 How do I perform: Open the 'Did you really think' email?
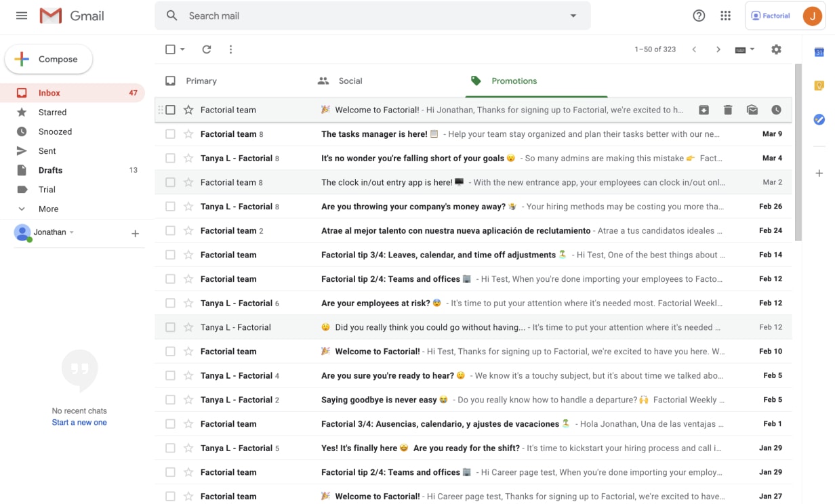[473, 327]
